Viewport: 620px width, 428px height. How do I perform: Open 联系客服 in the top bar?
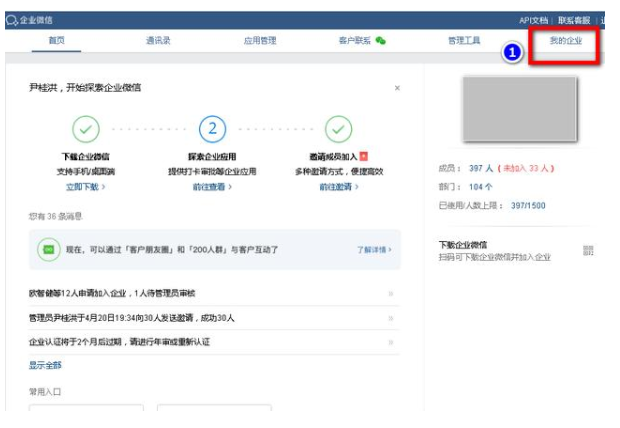574,20
